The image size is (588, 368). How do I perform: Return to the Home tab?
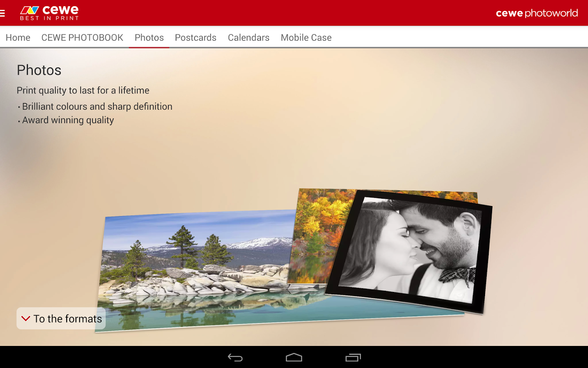coord(18,37)
